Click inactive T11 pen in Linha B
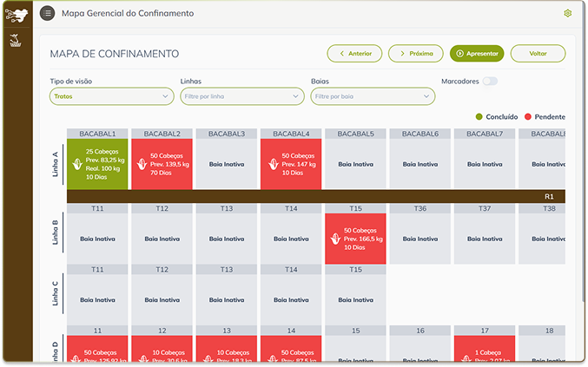This screenshot has height=367, width=588. click(97, 239)
